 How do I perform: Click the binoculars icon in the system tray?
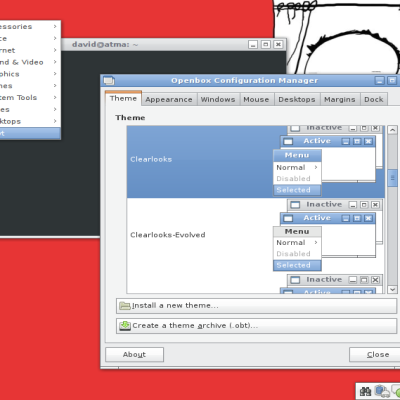(x=365, y=391)
